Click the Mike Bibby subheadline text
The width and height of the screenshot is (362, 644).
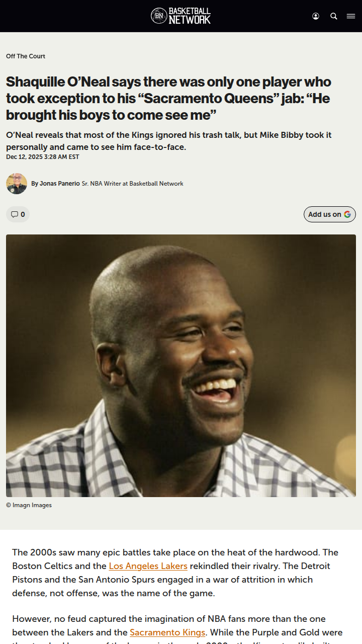pyautogui.click(x=169, y=141)
